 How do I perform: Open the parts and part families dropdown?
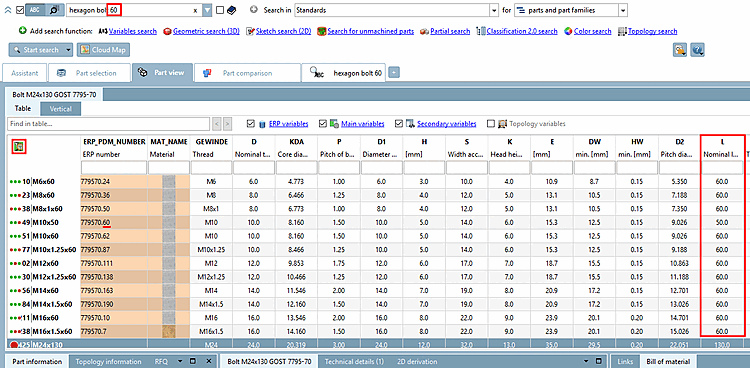[x=623, y=10]
